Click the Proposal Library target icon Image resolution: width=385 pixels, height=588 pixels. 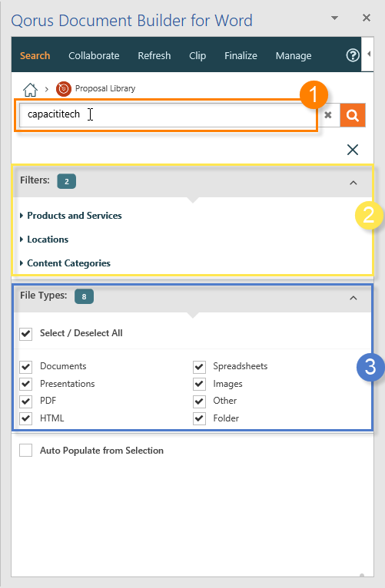[64, 89]
